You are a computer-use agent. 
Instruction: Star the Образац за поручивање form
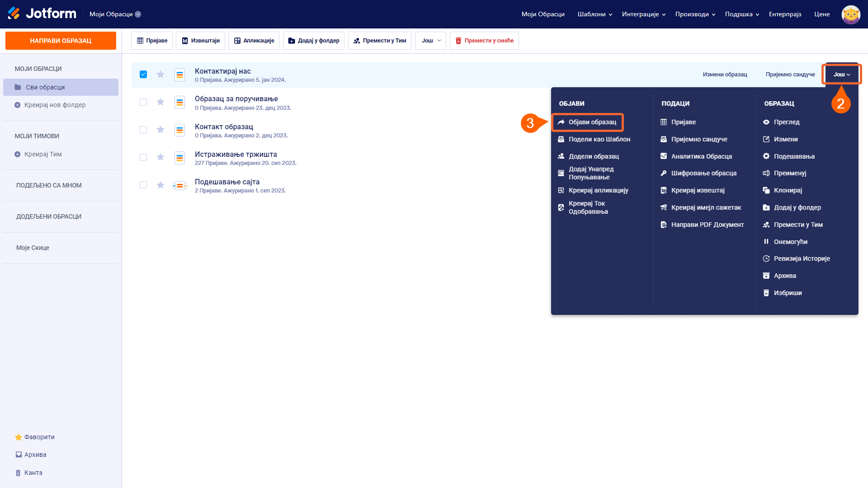point(160,102)
